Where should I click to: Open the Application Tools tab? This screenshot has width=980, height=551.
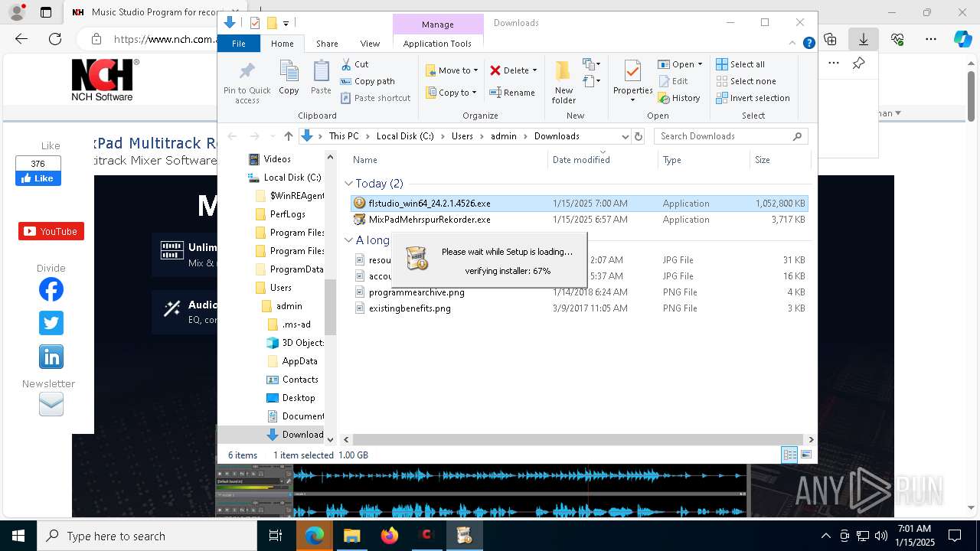437,44
